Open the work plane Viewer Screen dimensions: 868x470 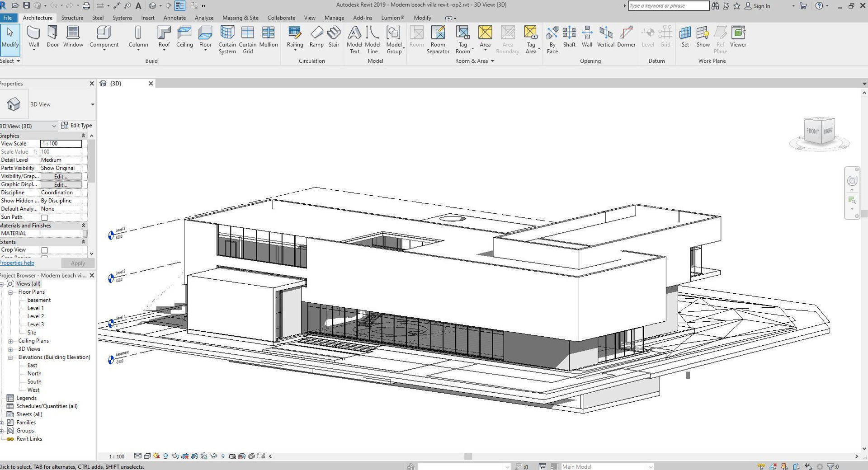click(738, 37)
